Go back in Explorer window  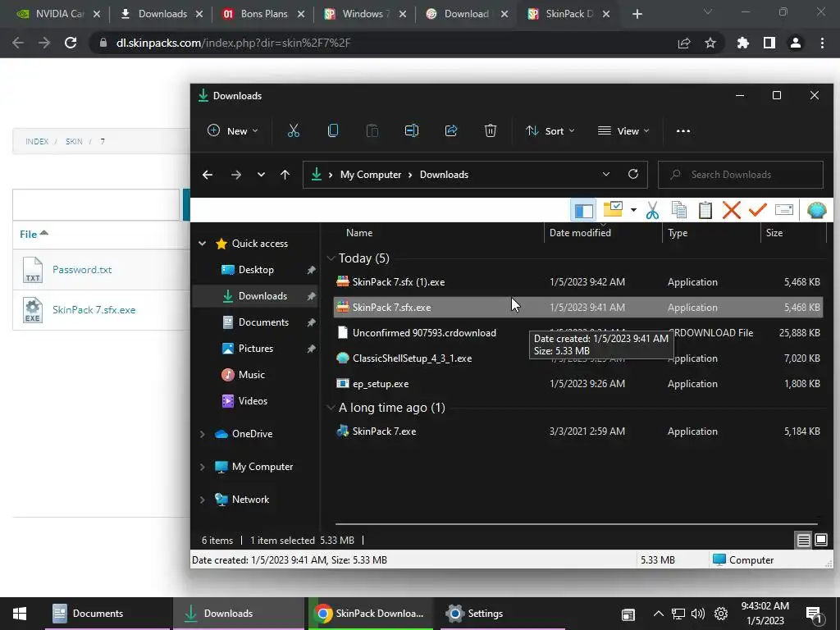[208, 175]
